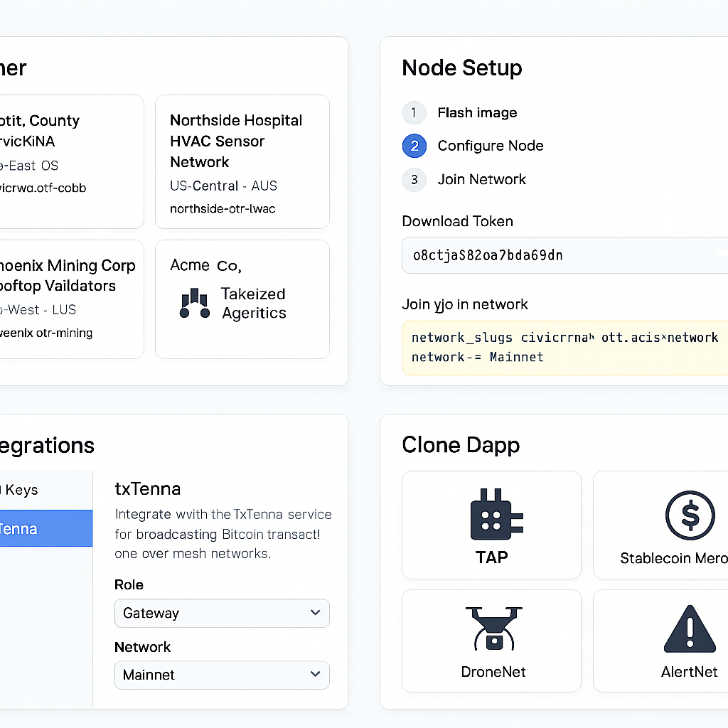The image size is (728, 728).
Task: Click the DroneNet drone icon
Action: coord(493,628)
